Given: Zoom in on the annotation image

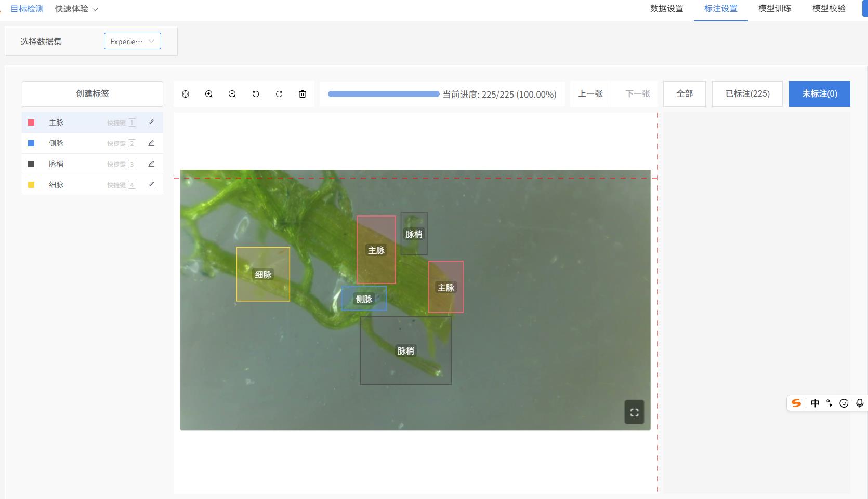Looking at the screenshot, I should pos(209,94).
